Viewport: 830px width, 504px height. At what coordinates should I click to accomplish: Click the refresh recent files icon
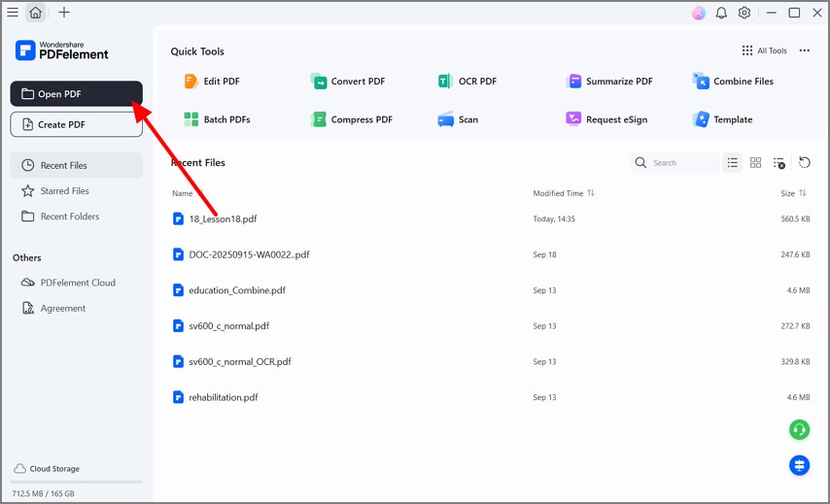tap(804, 163)
